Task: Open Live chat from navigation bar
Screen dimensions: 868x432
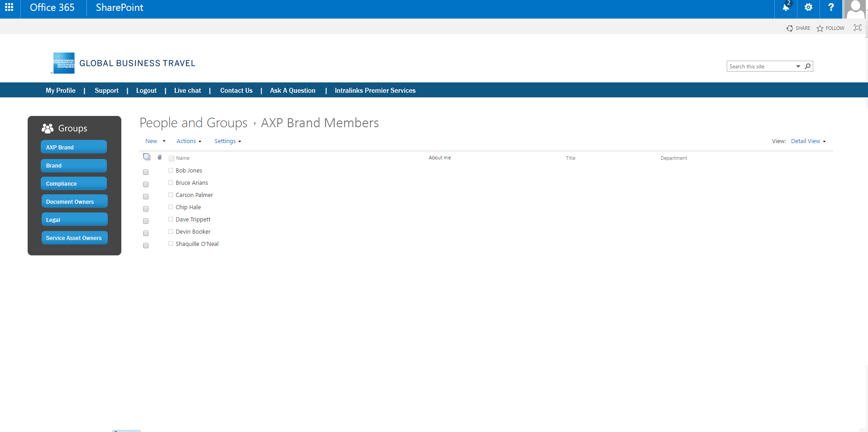Action: pyautogui.click(x=187, y=91)
